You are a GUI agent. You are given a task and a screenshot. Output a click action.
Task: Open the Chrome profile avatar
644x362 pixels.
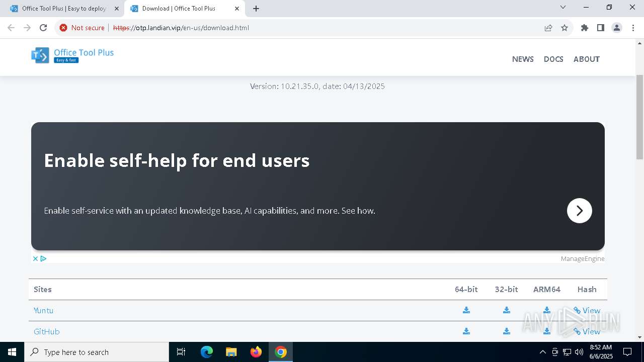pos(617,28)
